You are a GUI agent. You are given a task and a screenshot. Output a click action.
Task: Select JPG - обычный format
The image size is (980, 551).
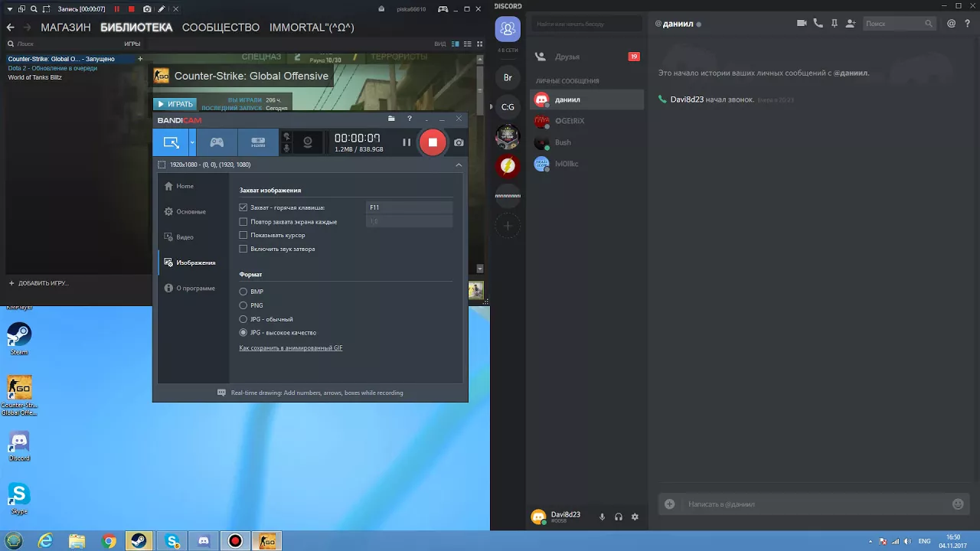pos(243,319)
